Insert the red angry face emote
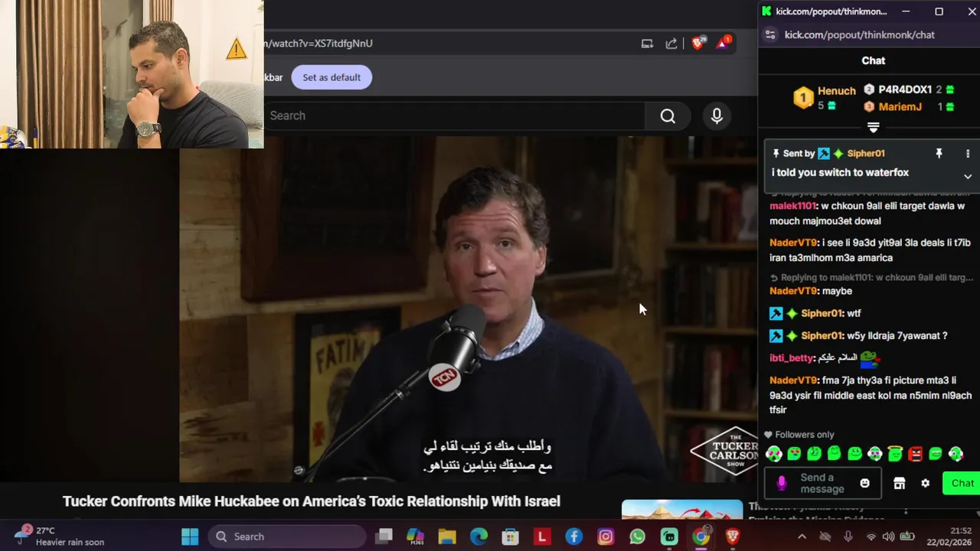The width and height of the screenshot is (980, 551). 915,454
